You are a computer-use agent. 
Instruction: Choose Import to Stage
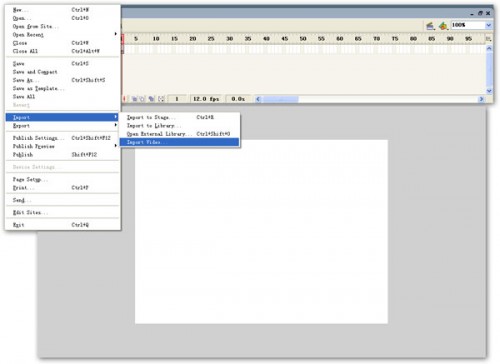180,117
